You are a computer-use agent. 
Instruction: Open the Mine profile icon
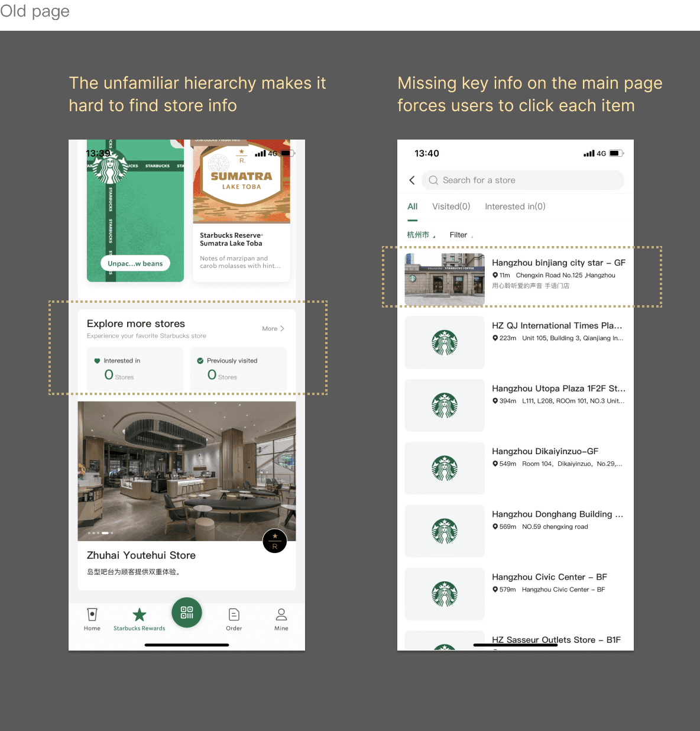(281, 614)
